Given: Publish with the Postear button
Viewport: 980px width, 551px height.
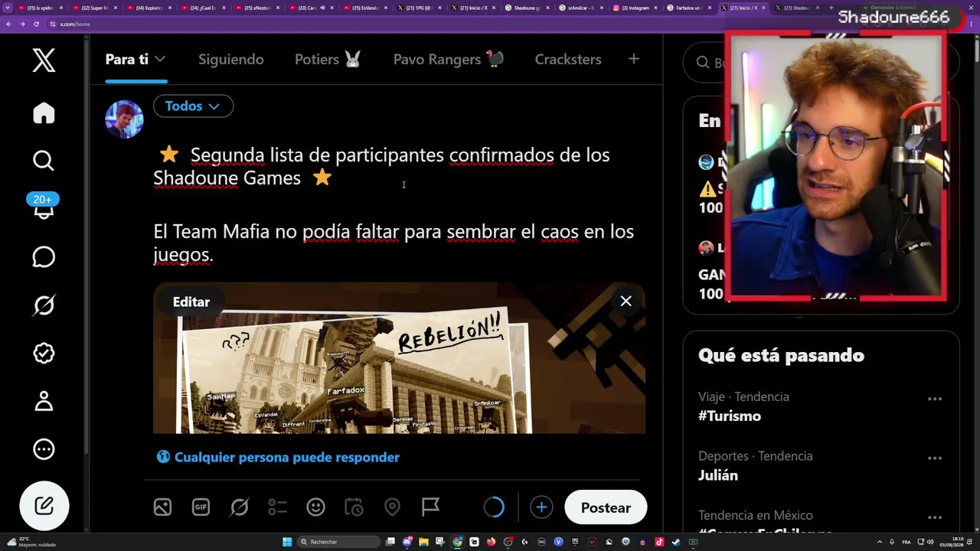Looking at the screenshot, I should pyautogui.click(x=606, y=507).
